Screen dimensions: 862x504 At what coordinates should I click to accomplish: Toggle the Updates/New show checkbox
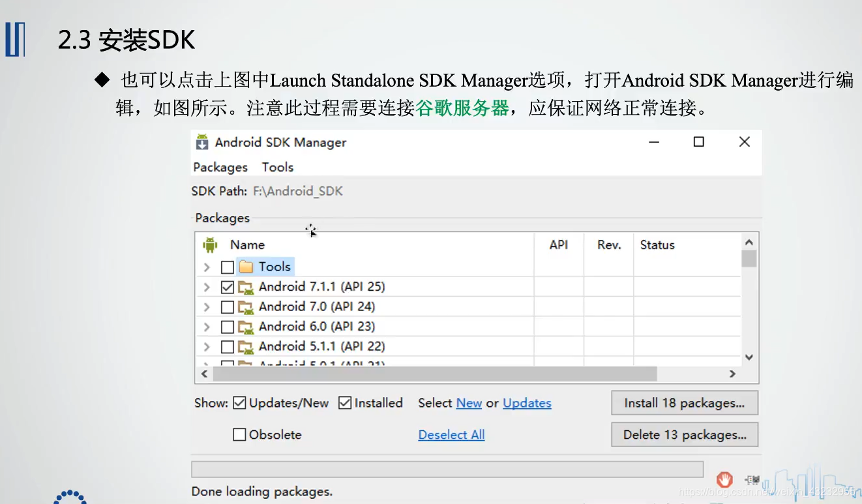[239, 403]
